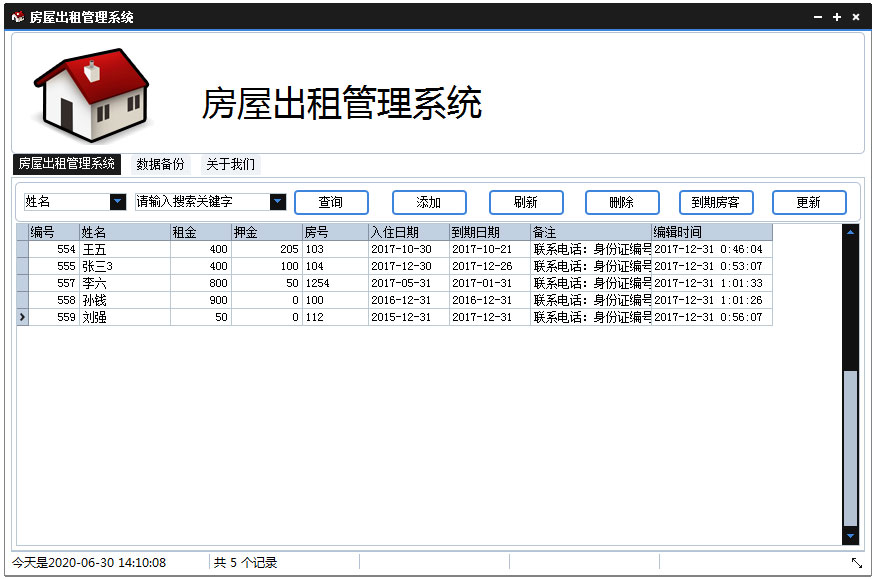The height and width of the screenshot is (579, 876).
Task: Click room number cell 103
Action: point(336,249)
